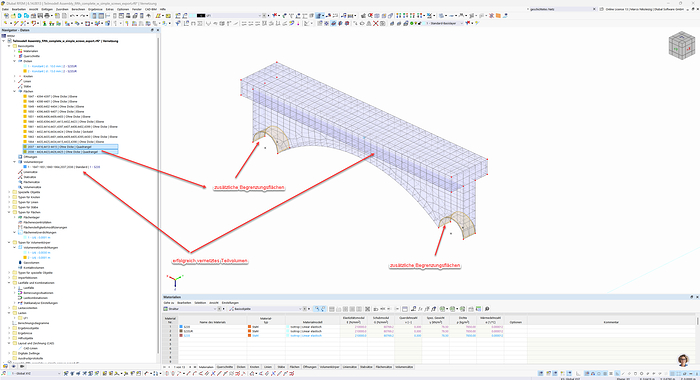Select Statikanalyse-Einstellungen tree item

point(41,303)
